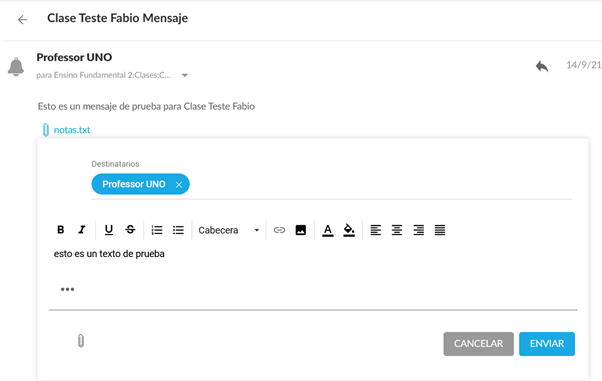
Task: Insert a numbered list
Action: coord(157,230)
